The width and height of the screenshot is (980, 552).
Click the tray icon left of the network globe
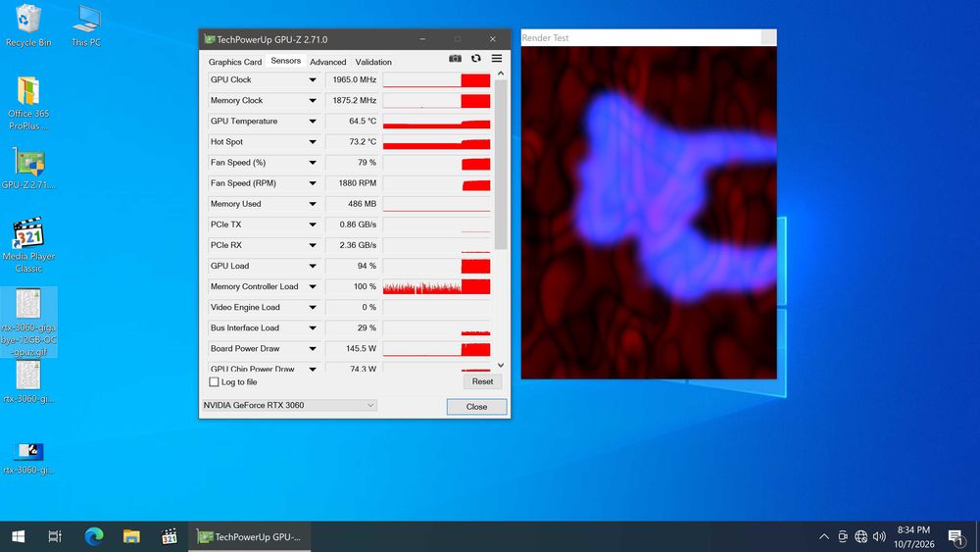843,536
